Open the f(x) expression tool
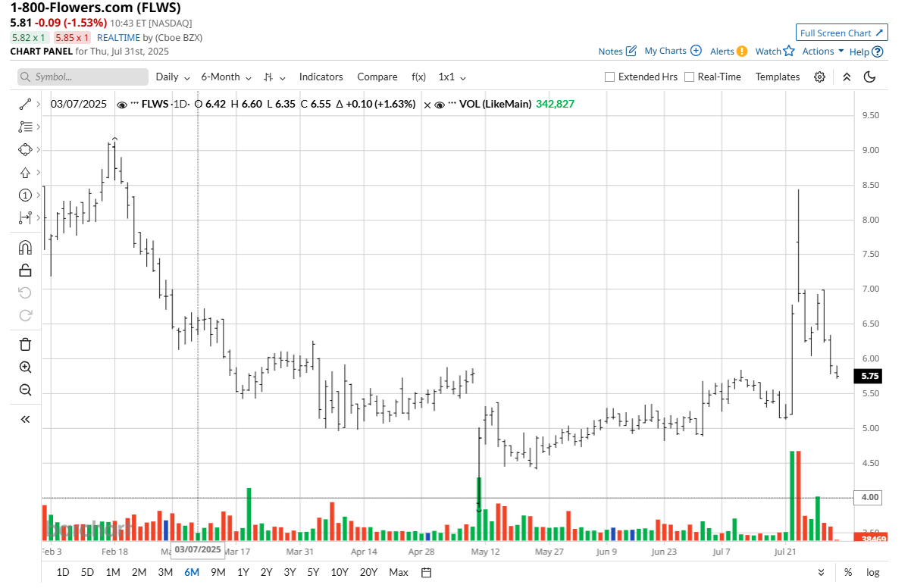This screenshot has width=911, height=588. pyautogui.click(x=418, y=77)
